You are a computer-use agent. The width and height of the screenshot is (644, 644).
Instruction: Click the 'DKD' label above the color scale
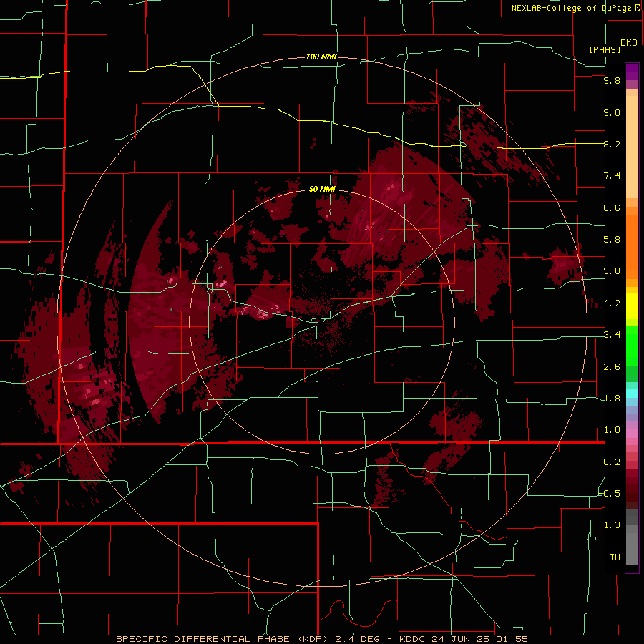[629, 43]
